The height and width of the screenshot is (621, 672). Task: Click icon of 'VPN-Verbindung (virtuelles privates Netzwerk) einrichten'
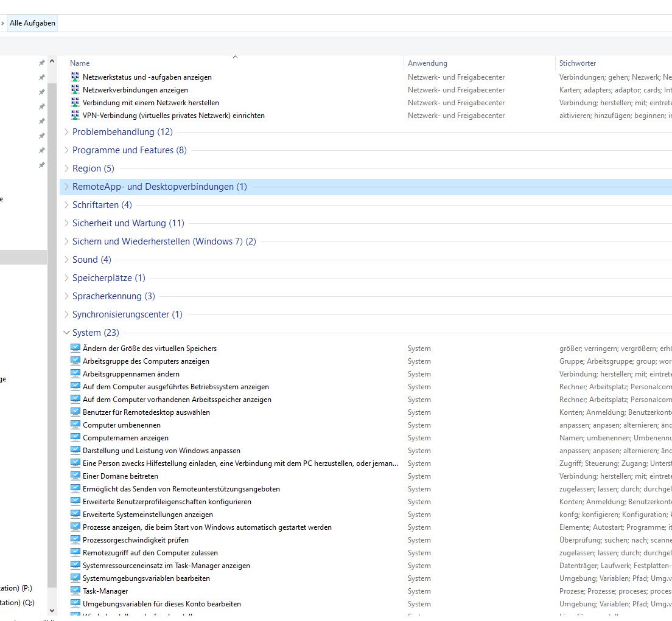75,115
